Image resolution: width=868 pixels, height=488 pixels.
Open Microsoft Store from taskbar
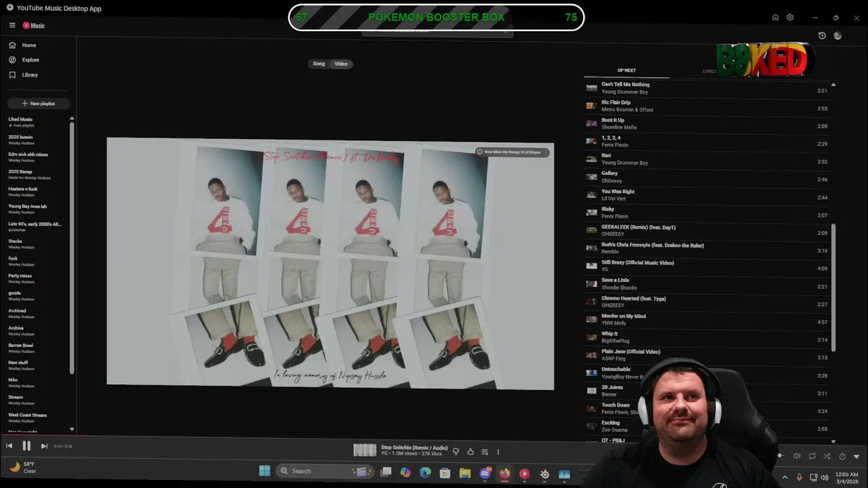(x=445, y=472)
